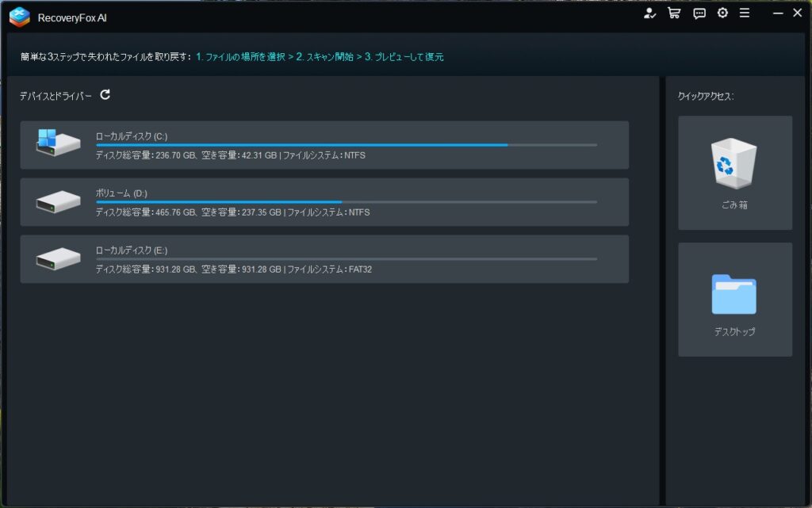Select ローカルディスク (C:) drive name
The image size is (812, 508).
click(132, 136)
